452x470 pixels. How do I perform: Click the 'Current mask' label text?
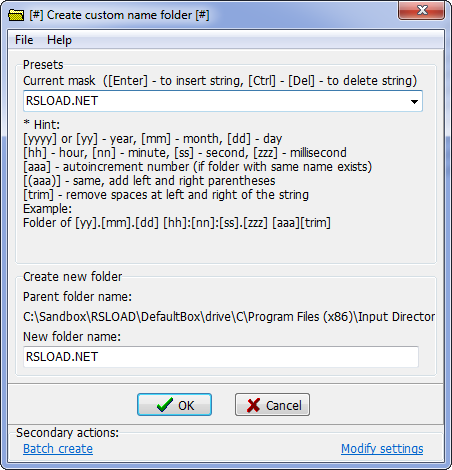(x=59, y=81)
